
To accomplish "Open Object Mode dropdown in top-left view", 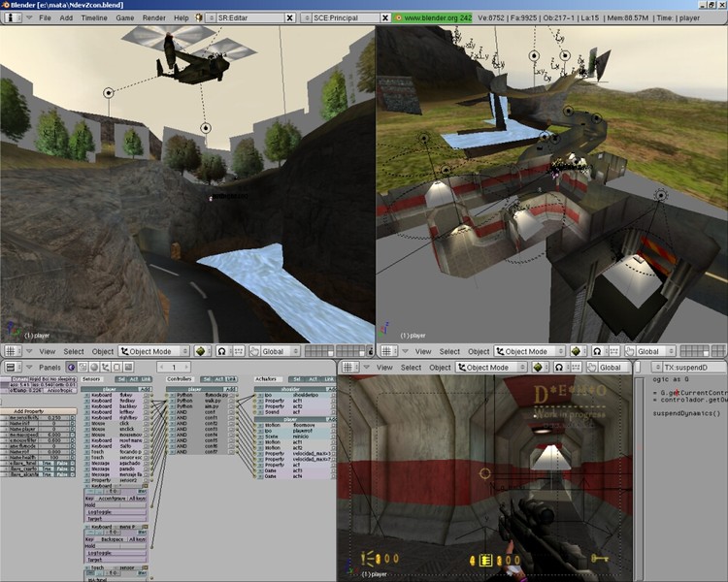I will 154,351.
